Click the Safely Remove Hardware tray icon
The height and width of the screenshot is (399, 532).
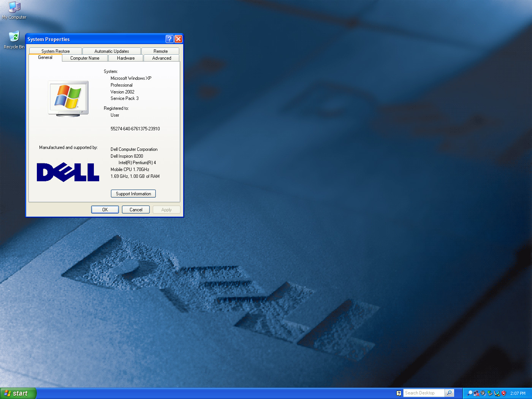490,393
